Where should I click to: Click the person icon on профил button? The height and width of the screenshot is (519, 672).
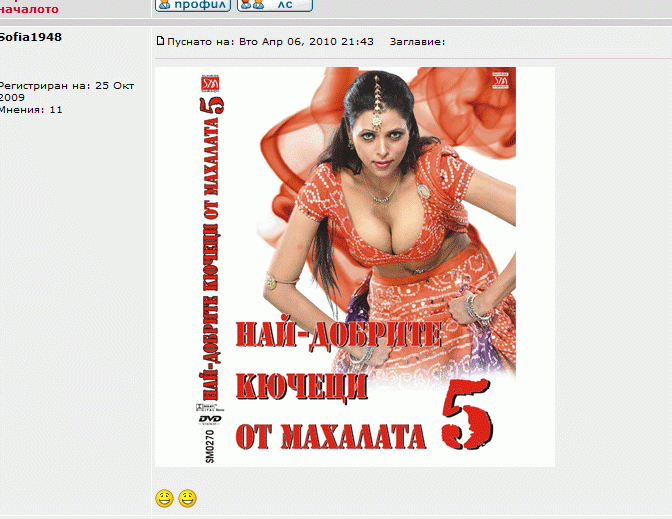[165, 5]
